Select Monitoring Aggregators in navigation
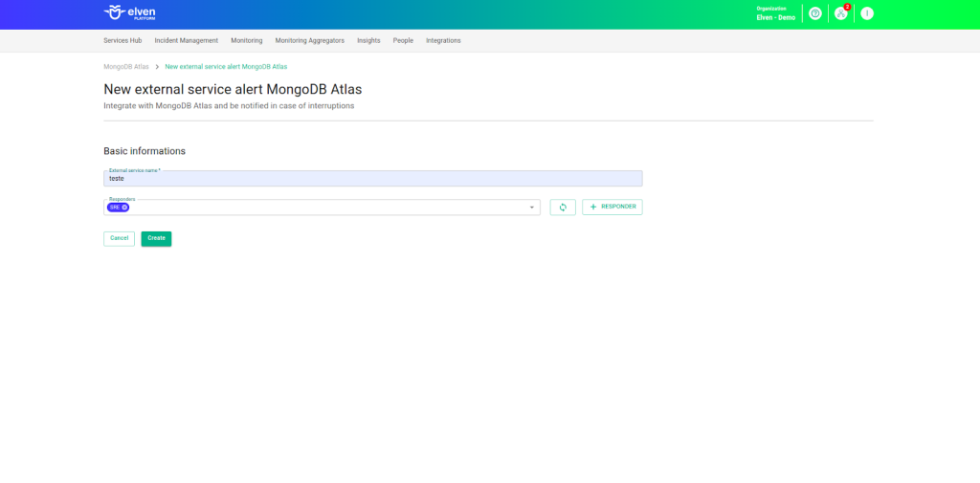Viewport: 980px width, 483px height. coord(309,41)
